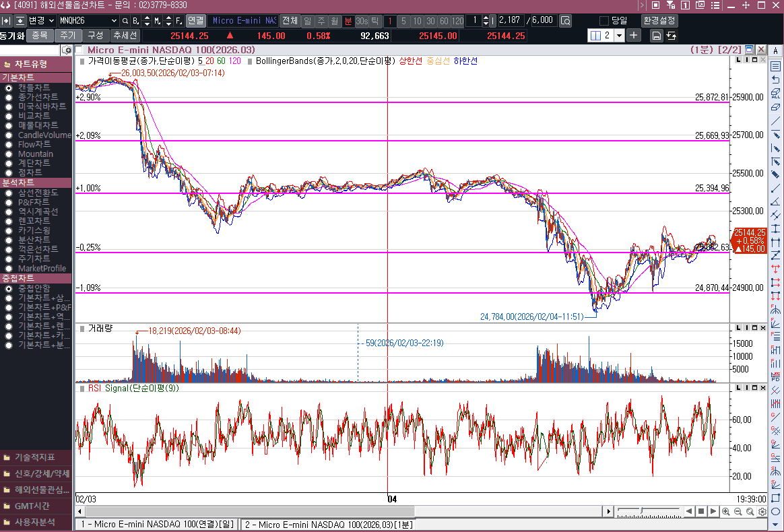The image size is (784, 532).
Task: Select the erase-all drawings tool
Action: 775,92
